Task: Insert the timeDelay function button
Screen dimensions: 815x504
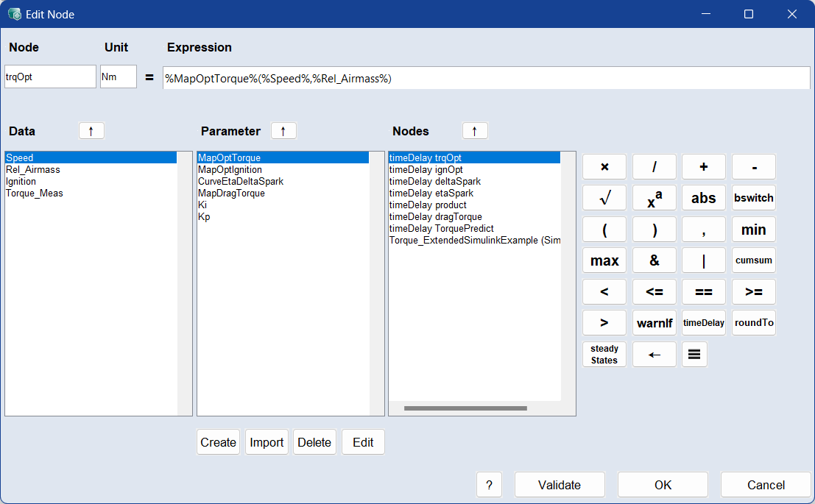Action: point(703,323)
